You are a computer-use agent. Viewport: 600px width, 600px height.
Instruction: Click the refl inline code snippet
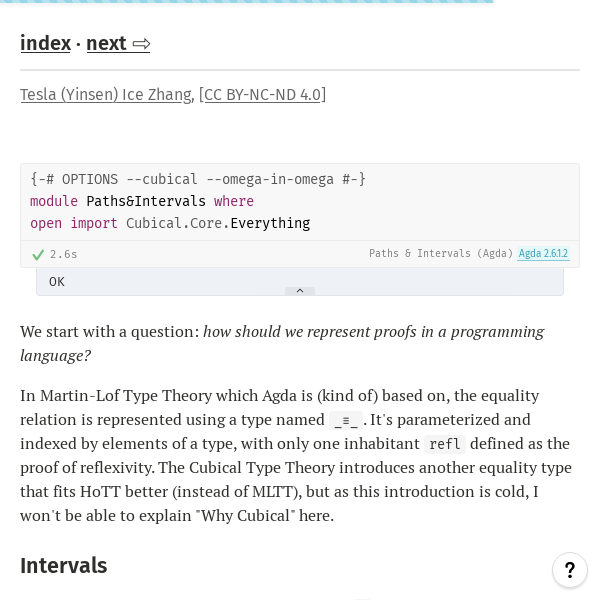coord(445,444)
